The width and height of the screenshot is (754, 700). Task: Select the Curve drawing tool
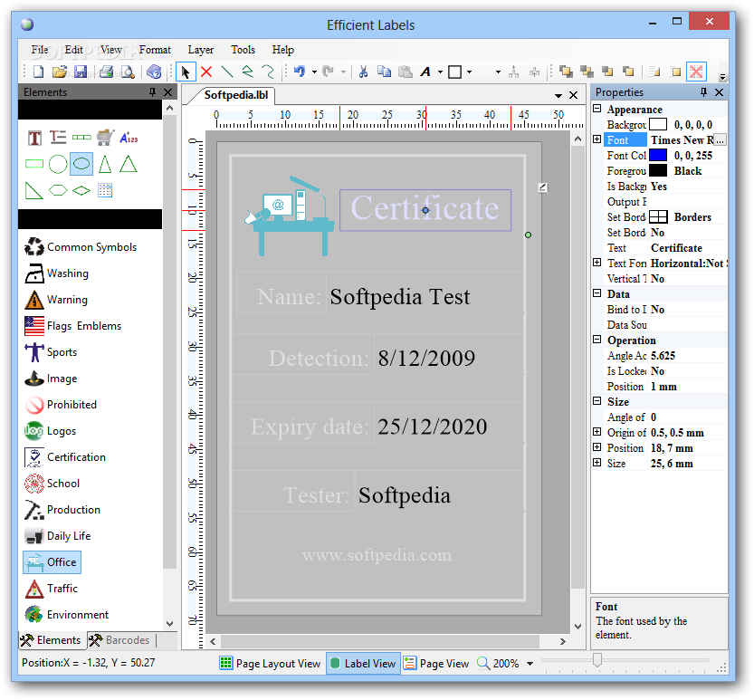(268, 72)
